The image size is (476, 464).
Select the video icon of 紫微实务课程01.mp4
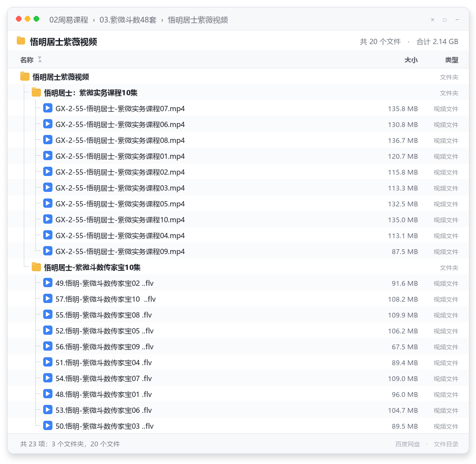[48, 156]
